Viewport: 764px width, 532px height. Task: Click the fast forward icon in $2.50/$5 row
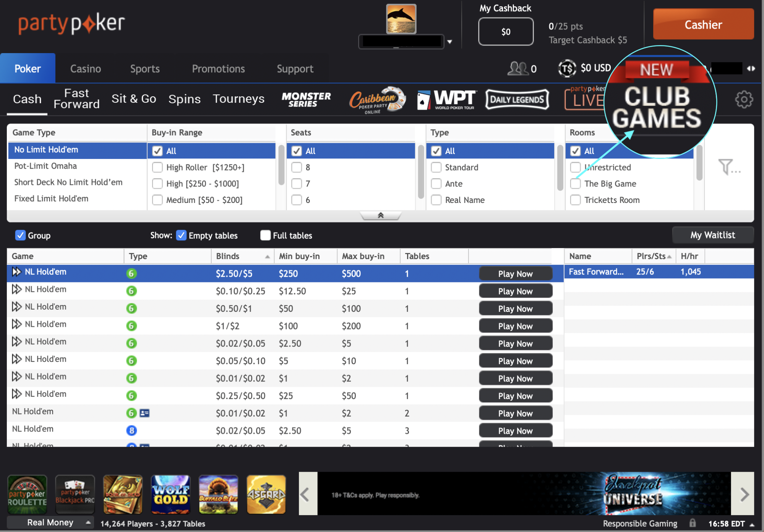tap(16, 272)
